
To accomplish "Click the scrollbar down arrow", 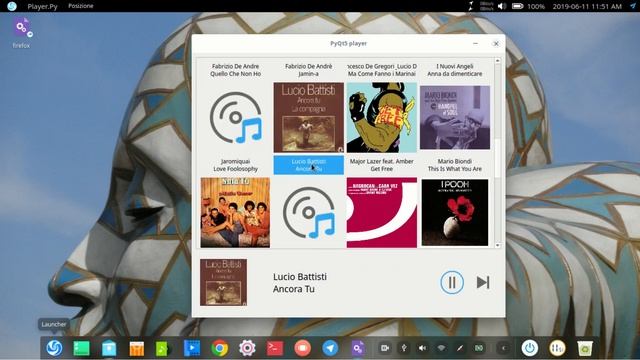I will click(x=497, y=245).
